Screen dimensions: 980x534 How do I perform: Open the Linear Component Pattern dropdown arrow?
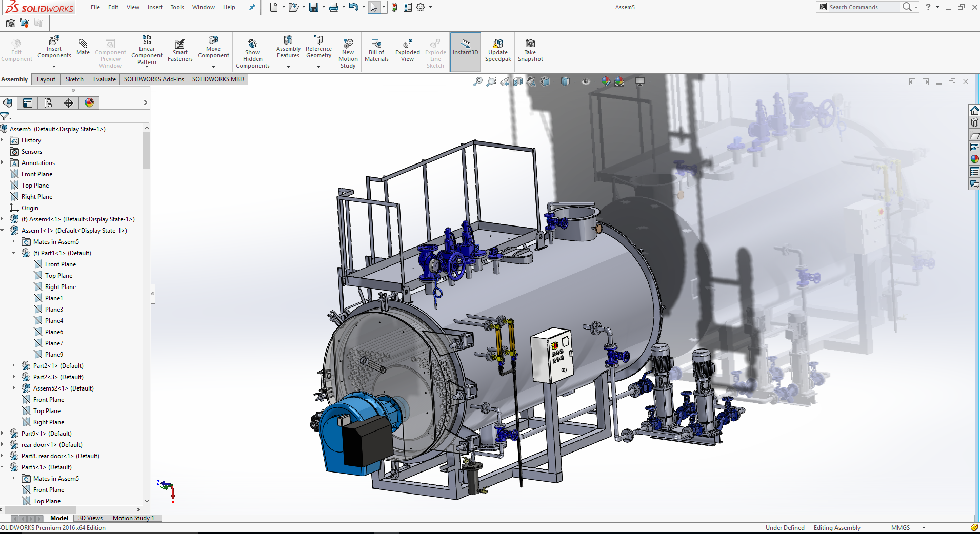point(147,67)
